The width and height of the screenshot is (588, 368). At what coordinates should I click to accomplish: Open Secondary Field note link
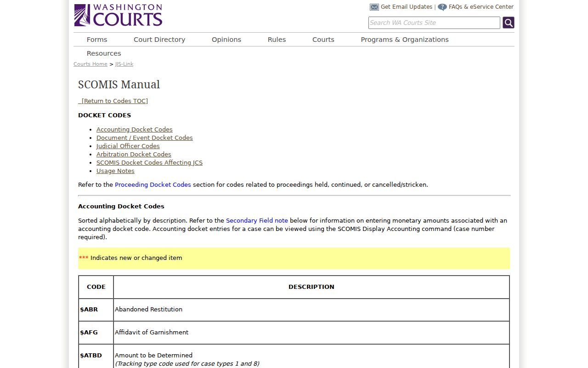tap(257, 220)
